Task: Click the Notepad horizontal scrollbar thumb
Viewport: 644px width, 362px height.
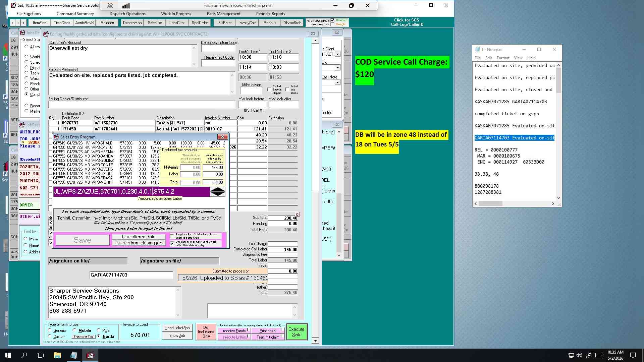Action: point(490,204)
